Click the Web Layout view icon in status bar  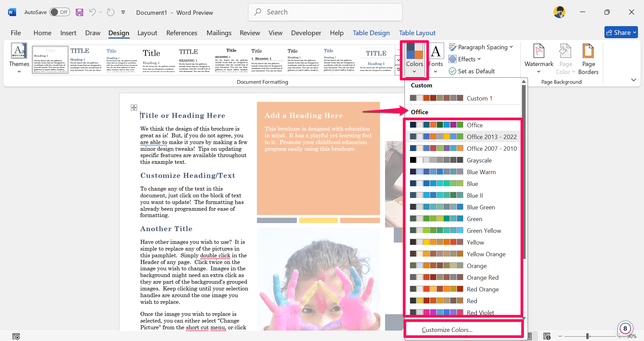coord(547,336)
